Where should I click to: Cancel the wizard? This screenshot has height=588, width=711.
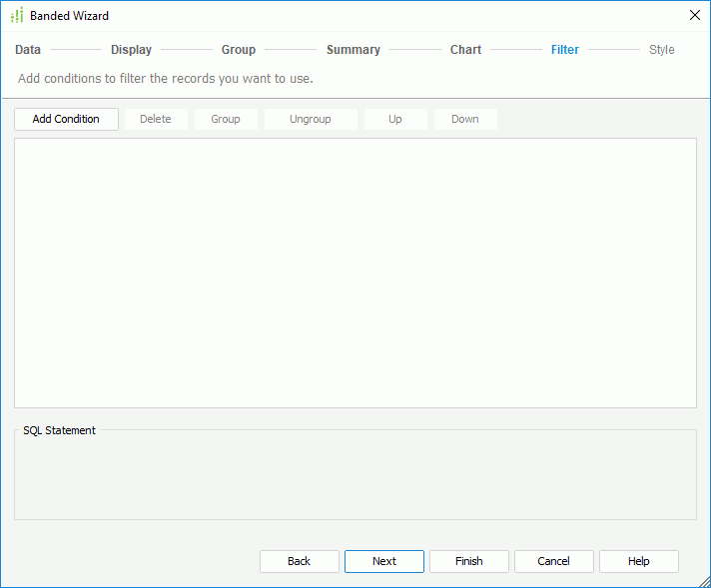553,561
